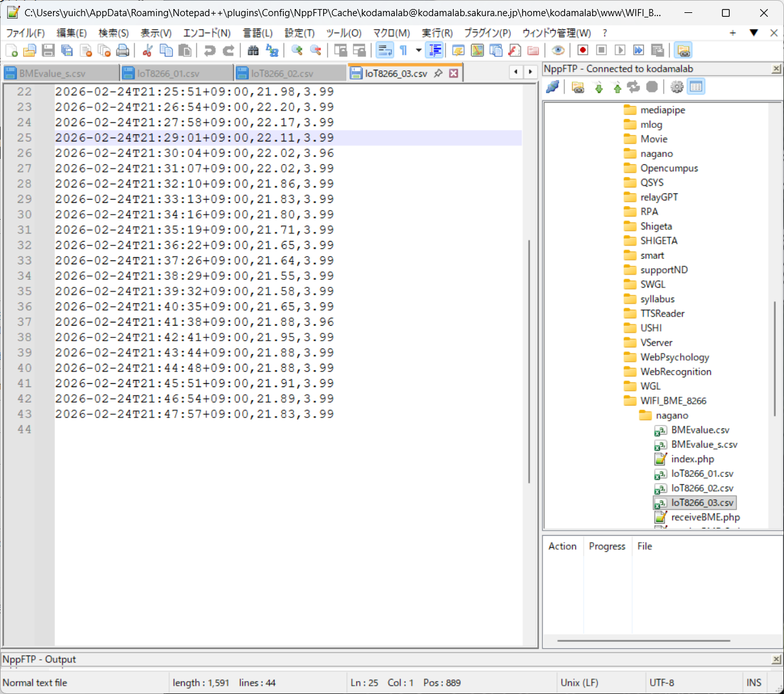
Task: Start macro recording with red dot icon
Action: click(582, 50)
